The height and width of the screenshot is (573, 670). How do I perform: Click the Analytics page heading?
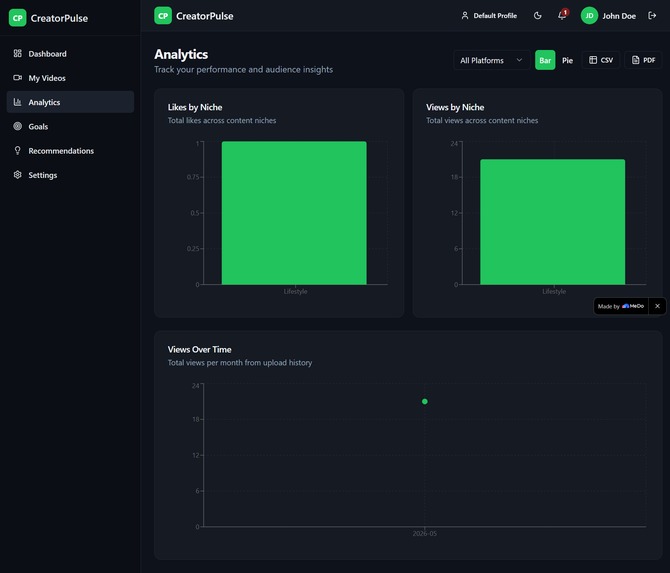click(x=181, y=54)
